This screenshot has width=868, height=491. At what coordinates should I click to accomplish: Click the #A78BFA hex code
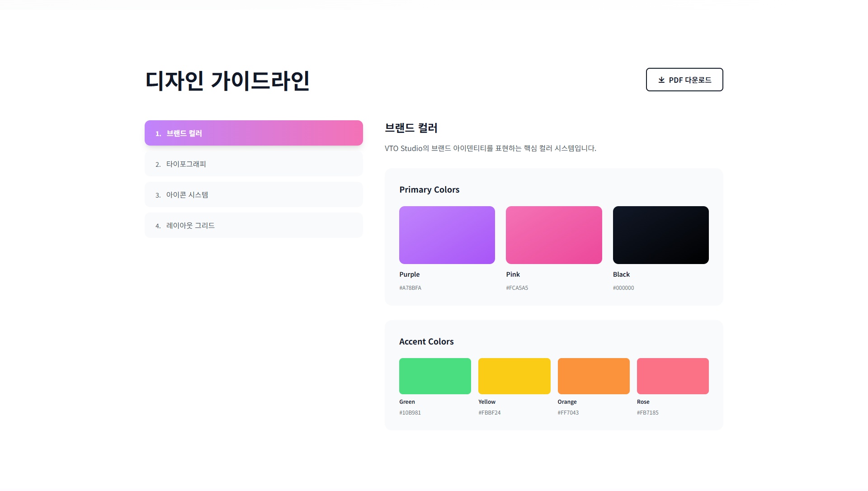(410, 288)
